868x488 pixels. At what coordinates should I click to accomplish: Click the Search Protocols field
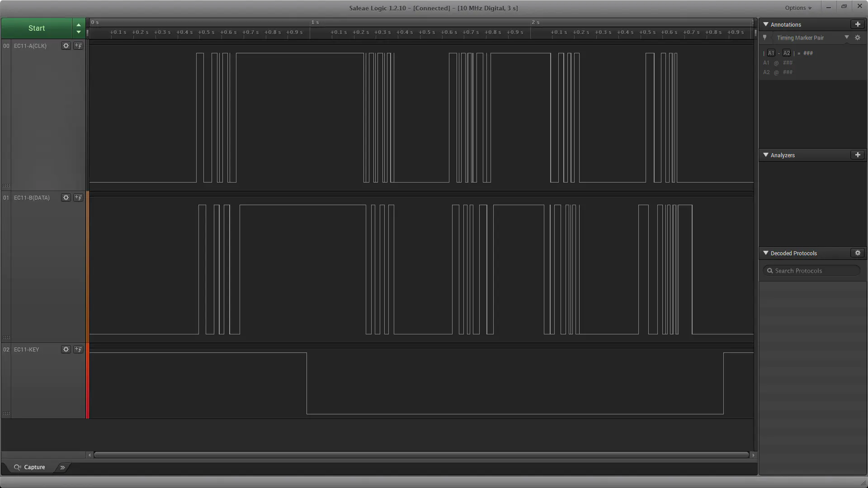click(812, 271)
